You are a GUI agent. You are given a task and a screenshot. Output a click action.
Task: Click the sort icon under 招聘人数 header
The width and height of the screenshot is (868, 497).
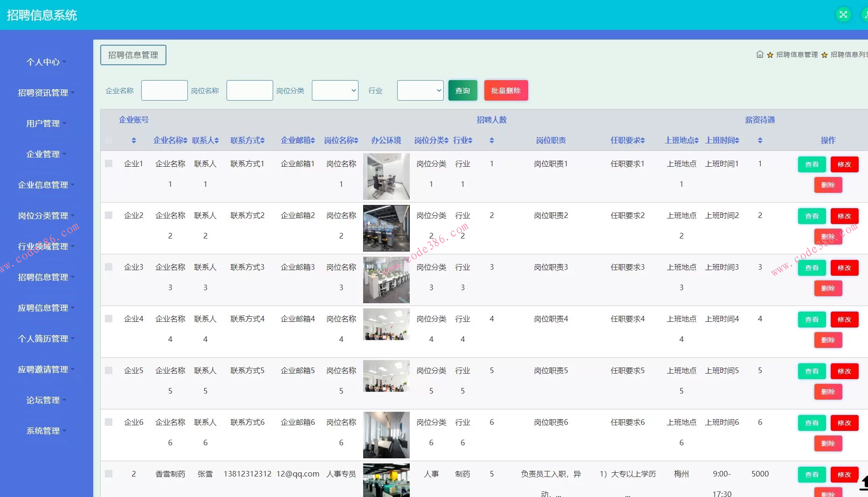(491, 140)
